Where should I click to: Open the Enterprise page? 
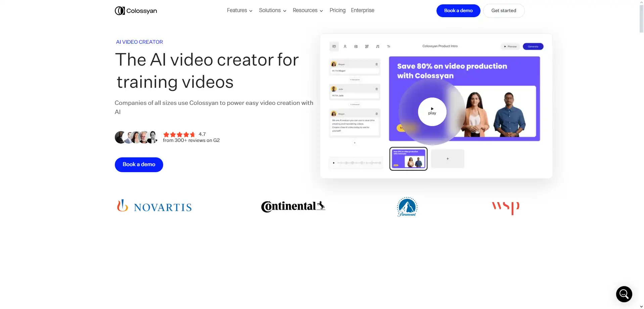click(362, 10)
